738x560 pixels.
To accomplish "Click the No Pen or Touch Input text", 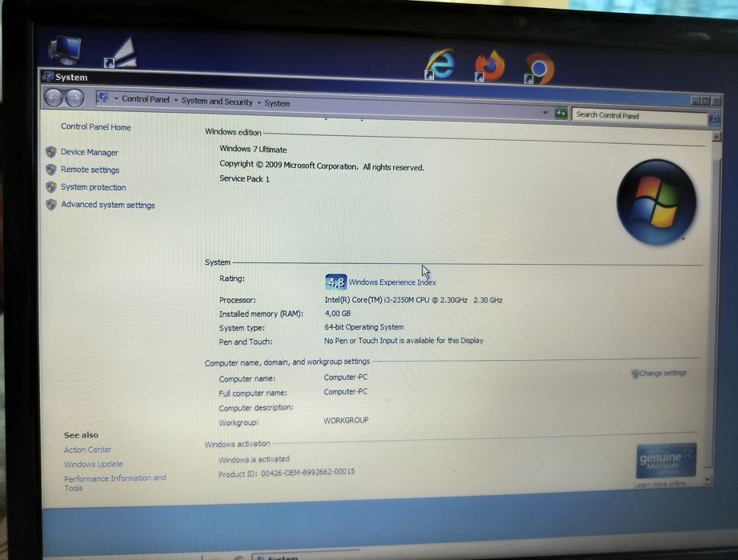I will tap(403, 340).
